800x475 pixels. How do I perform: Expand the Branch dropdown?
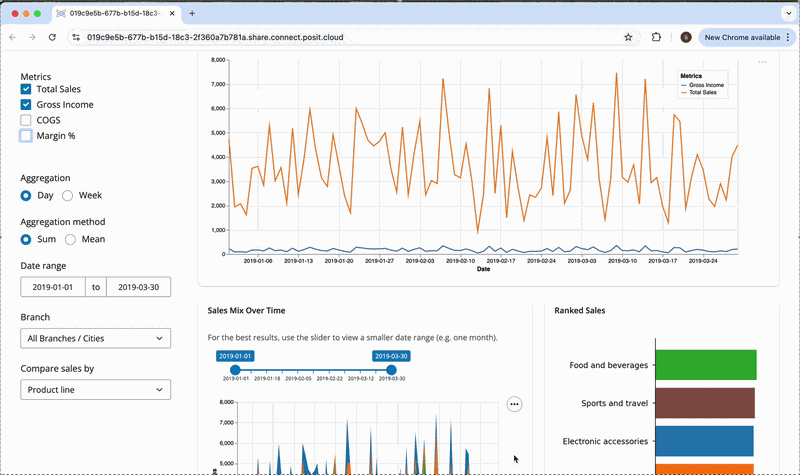click(95, 339)
